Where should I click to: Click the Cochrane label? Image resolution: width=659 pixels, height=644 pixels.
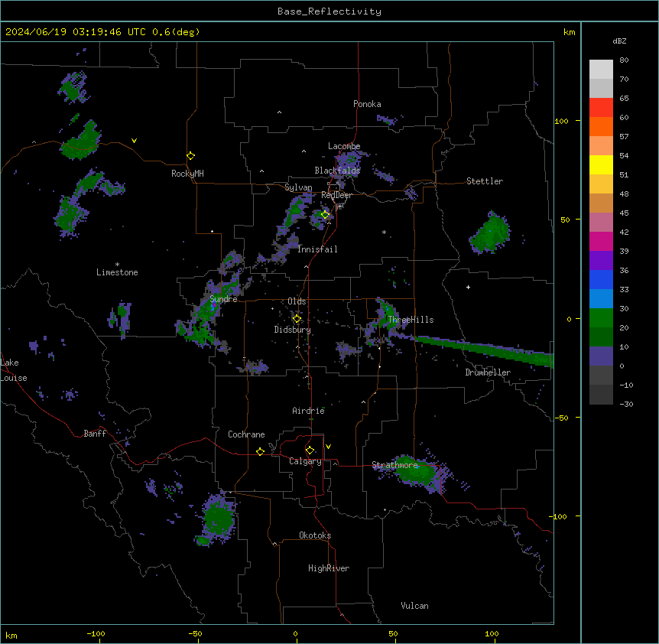pyautogui.click(x=246, y=434)
